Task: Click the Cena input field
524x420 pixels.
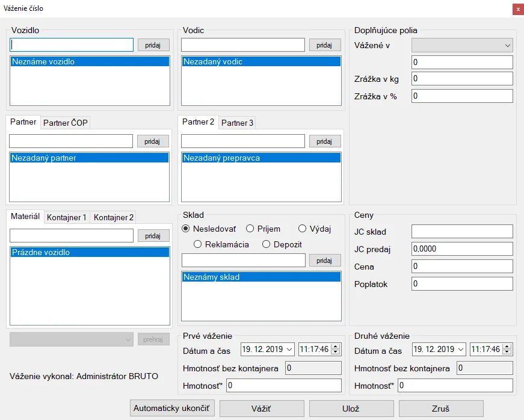Action: (462, 267)
